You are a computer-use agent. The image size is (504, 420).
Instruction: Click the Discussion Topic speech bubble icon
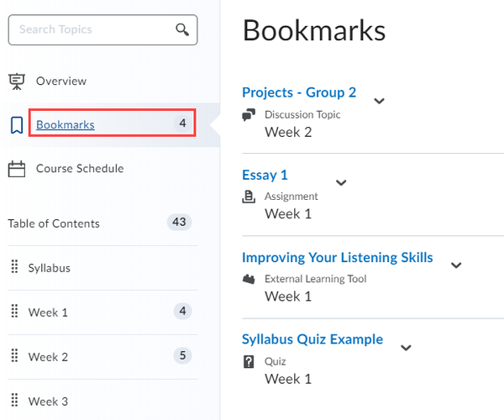249,115
